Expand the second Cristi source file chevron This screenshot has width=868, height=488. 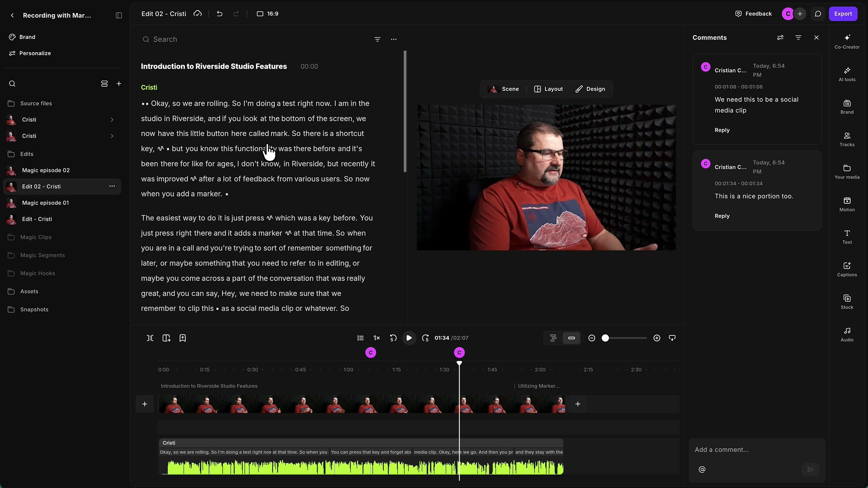[112, 136]
